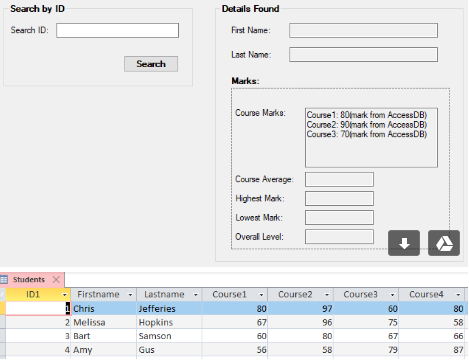
Task: Click the Bart first name cell
Action: (104, 336)
